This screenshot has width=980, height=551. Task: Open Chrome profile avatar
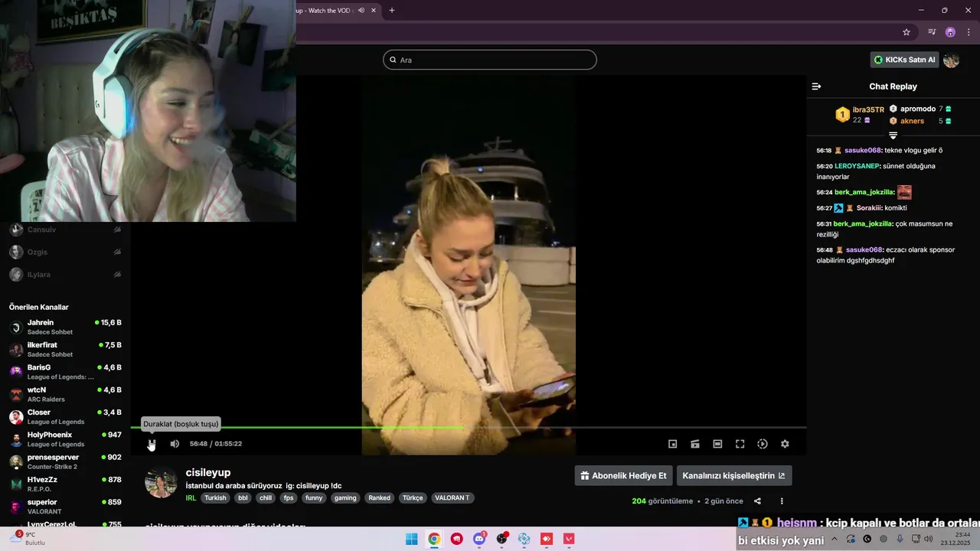pyautogui.click(x=950, y=32)
